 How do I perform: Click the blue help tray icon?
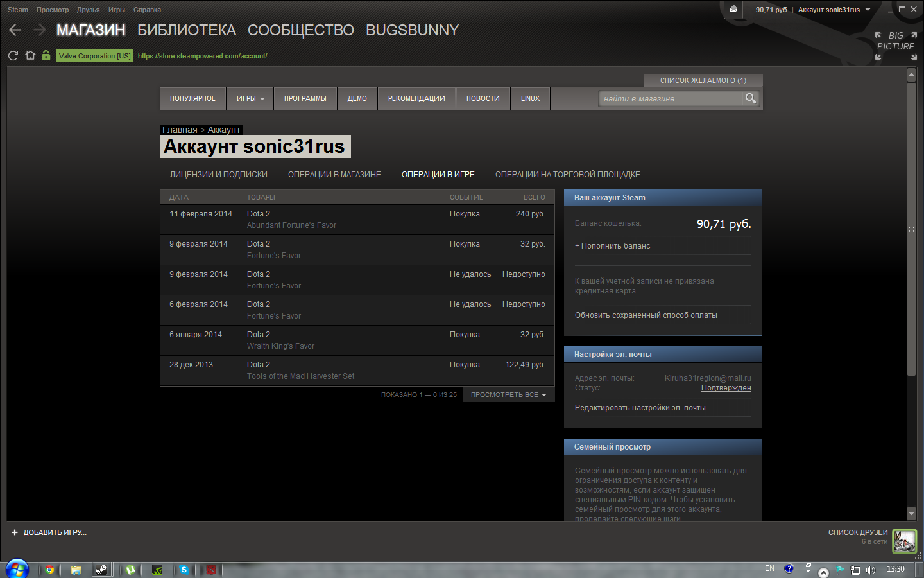coord(789,568)
